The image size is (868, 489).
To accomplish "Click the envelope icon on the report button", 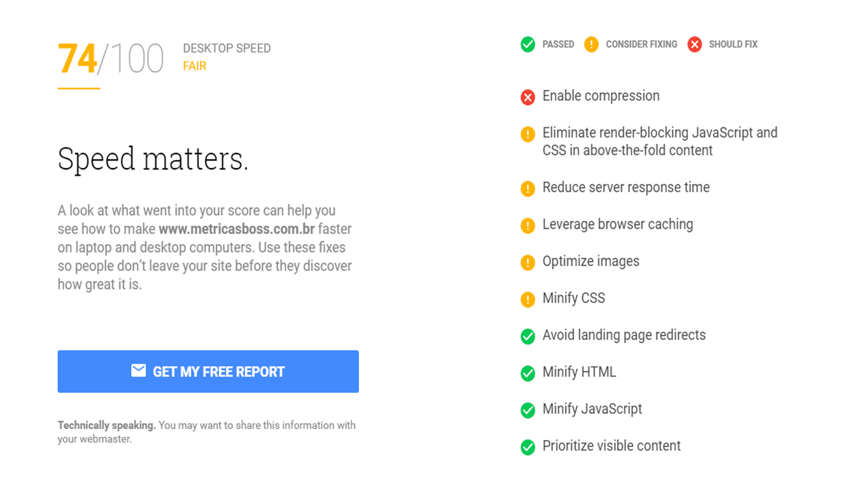I will [139, 371].
